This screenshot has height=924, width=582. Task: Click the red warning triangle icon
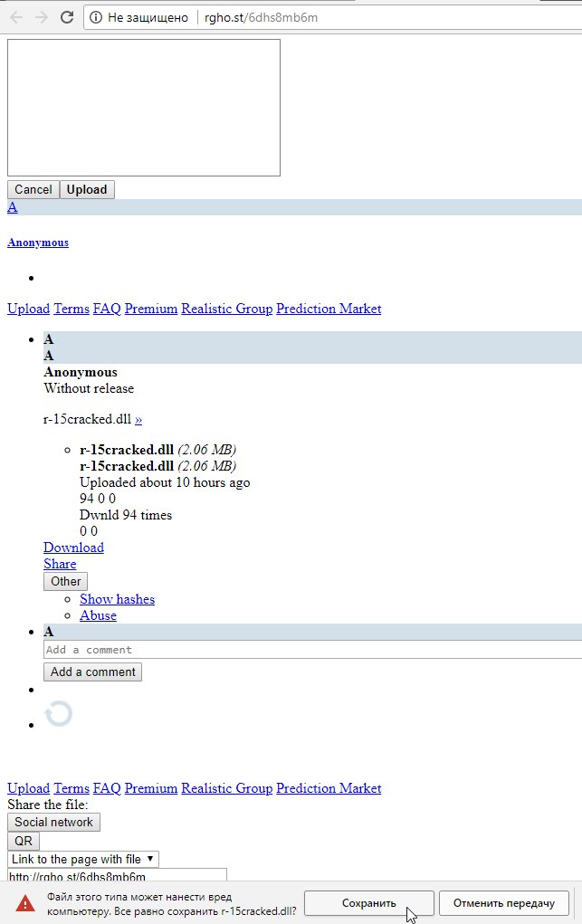(x=24, y=903)
